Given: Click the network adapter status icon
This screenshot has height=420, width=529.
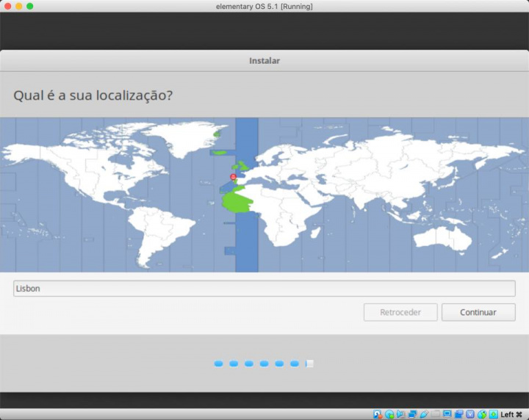Looking at the screenshot, I should pyautogui.click(x=413, y=414).
